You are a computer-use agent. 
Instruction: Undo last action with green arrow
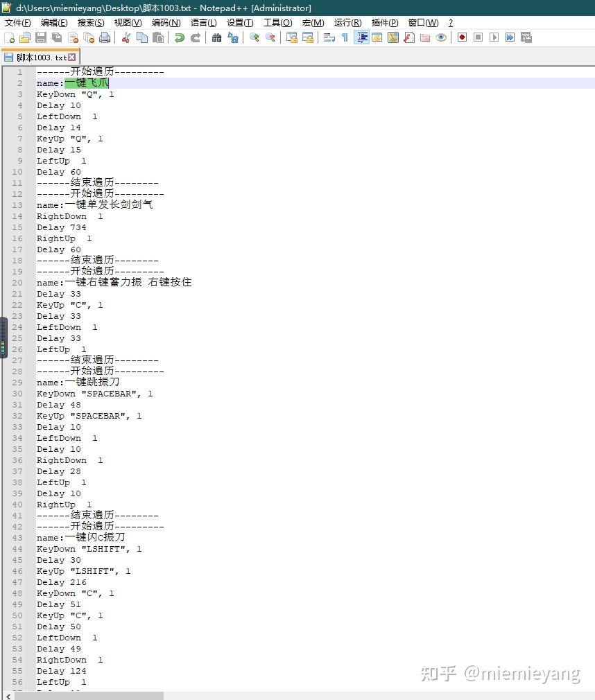point(179,38)
